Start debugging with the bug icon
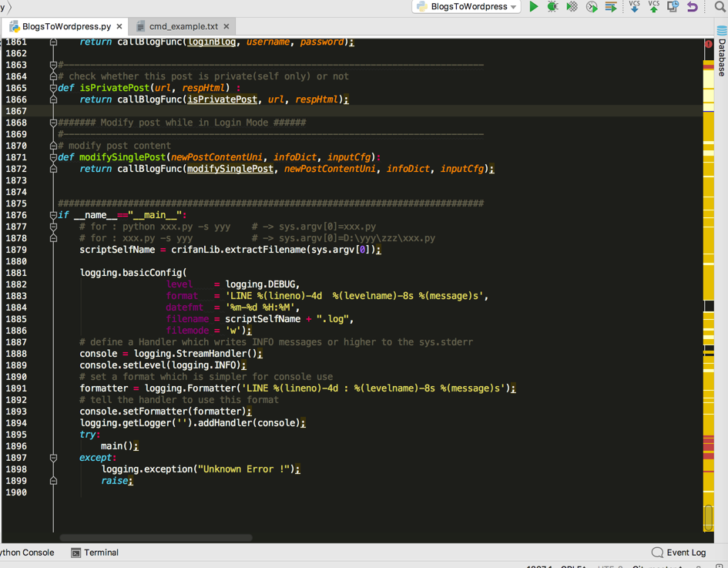728x568 pixels. [x=552, y=7]
